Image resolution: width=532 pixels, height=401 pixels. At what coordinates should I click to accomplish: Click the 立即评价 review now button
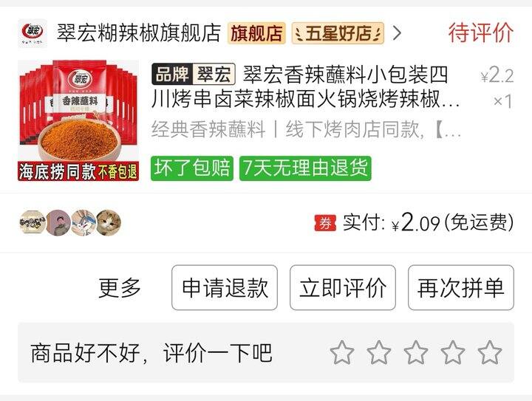(343, 287)
